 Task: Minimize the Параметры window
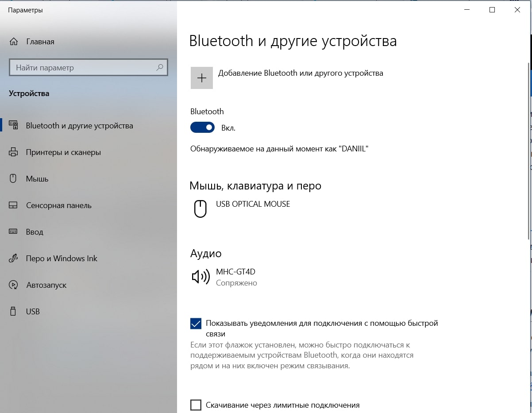coord(466,10)
